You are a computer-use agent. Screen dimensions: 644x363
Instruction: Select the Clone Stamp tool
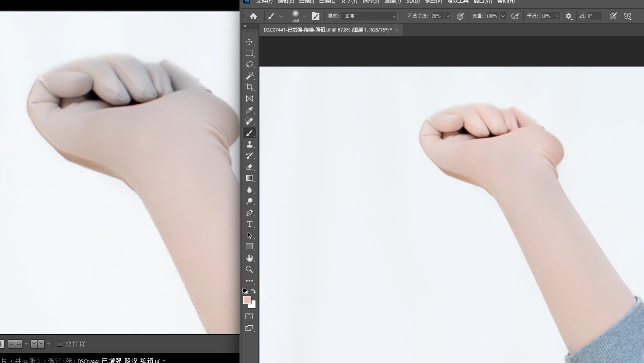point(249,144)
